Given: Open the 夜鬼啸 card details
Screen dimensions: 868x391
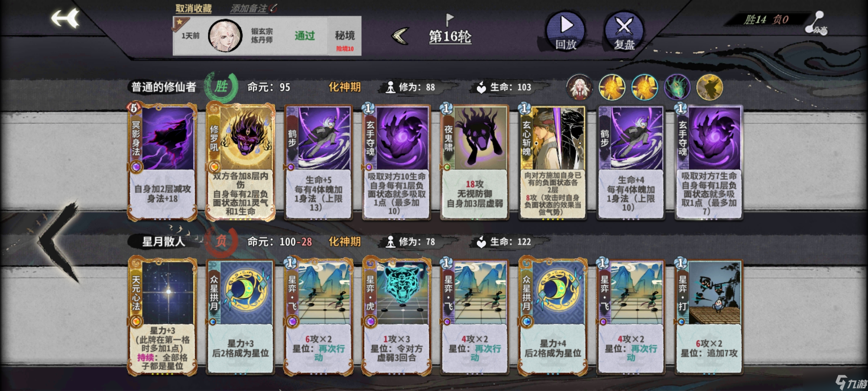Looking at the screenshot, I should pos(475,161).
